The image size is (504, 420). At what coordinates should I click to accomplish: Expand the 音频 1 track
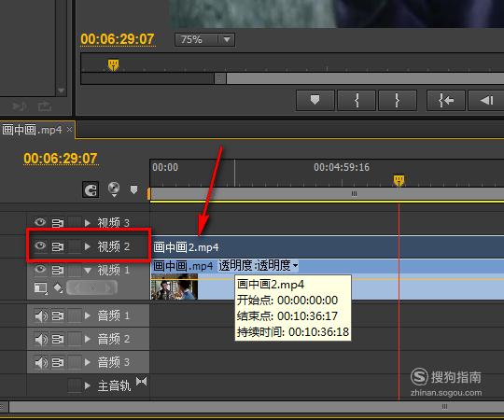[x=87, y=315]
